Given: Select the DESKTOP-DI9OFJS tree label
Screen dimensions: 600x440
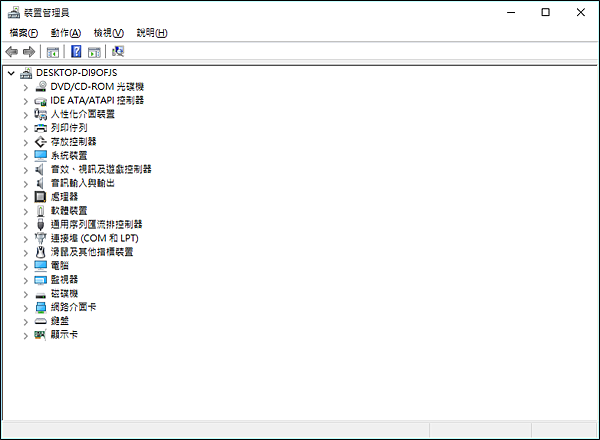Looking at the screenshot, I should tap(77, 73).
